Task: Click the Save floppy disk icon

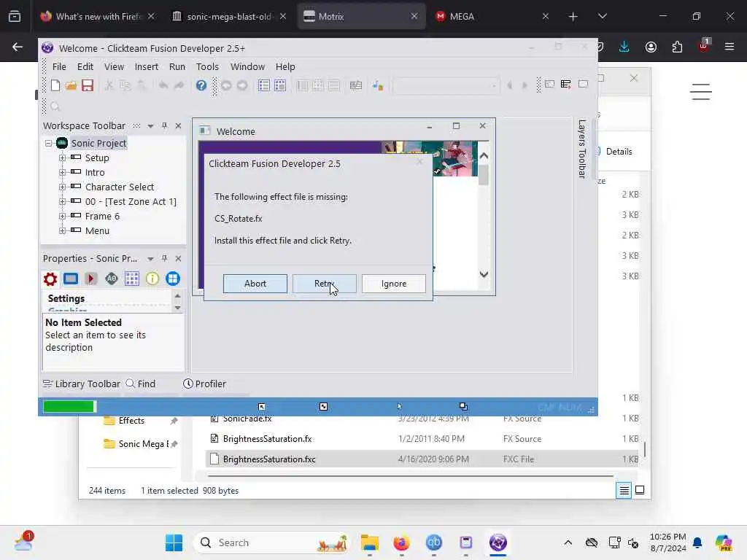Action: 88,85
